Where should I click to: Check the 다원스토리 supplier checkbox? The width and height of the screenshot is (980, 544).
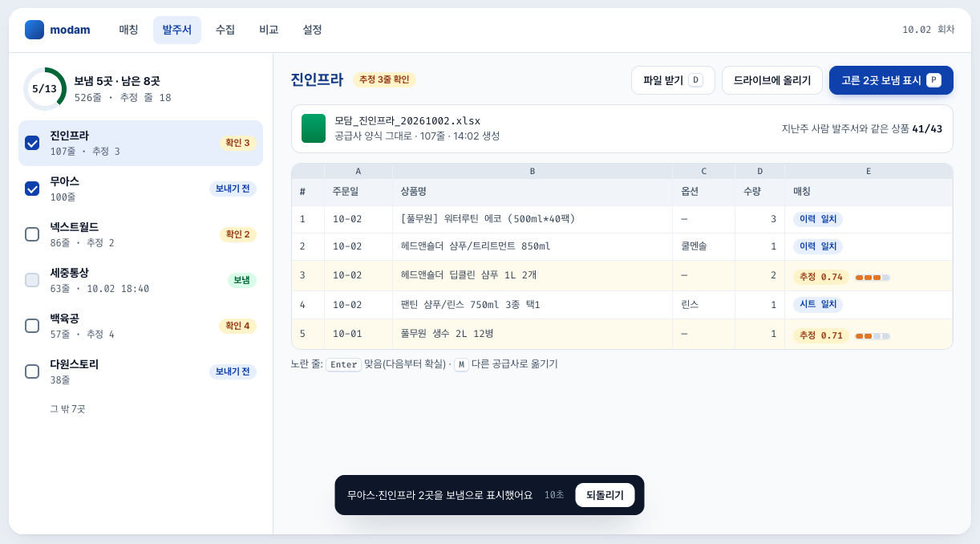click(32, 371)
